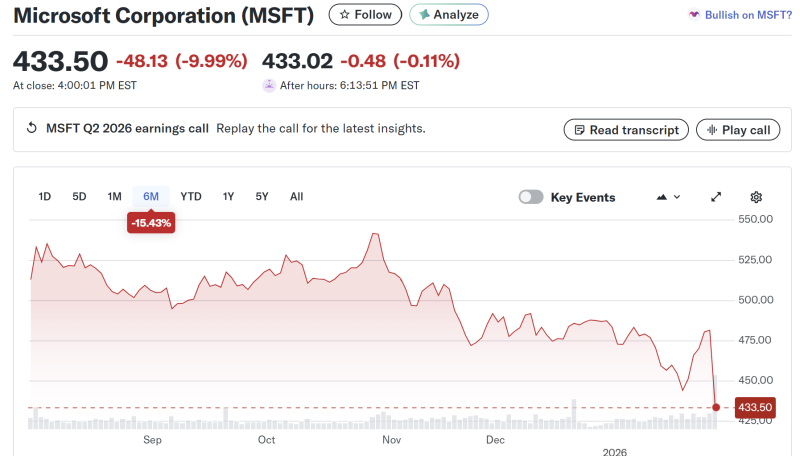Open the chart type dropdown
The width and height of the screenshot is (800, 456).
pos(668,197)
